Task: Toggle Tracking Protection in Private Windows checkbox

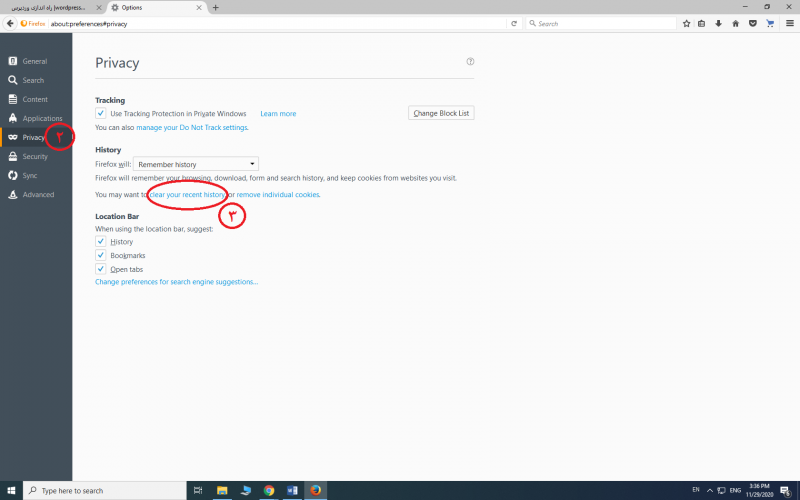Action: (101, 114)
